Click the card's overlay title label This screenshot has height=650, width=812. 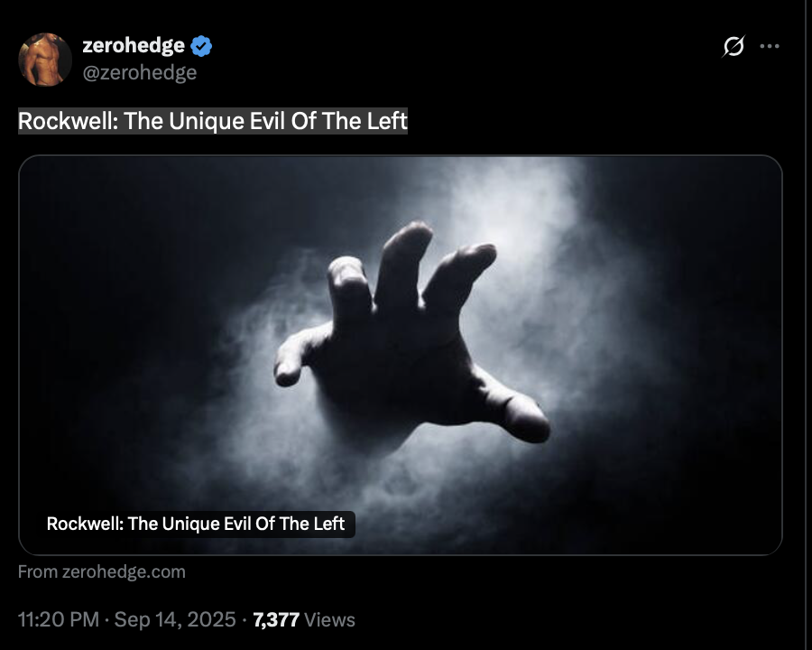coord(196,524)
